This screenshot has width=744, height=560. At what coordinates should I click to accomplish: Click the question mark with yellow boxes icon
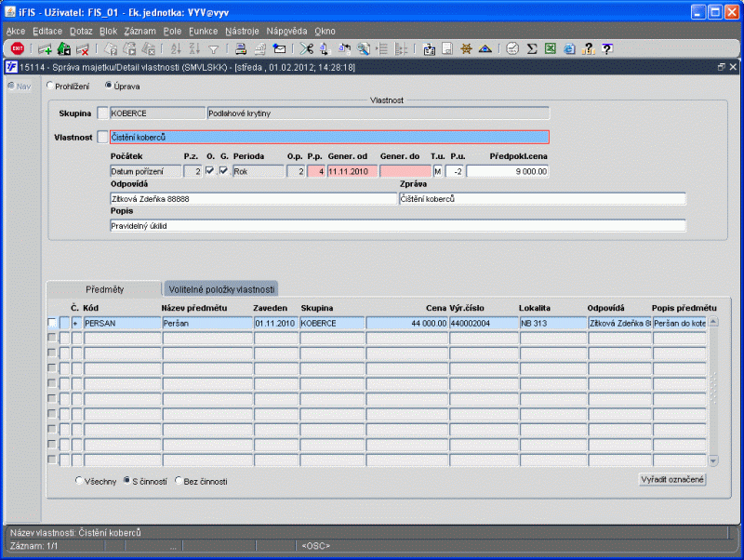(589, 49)
